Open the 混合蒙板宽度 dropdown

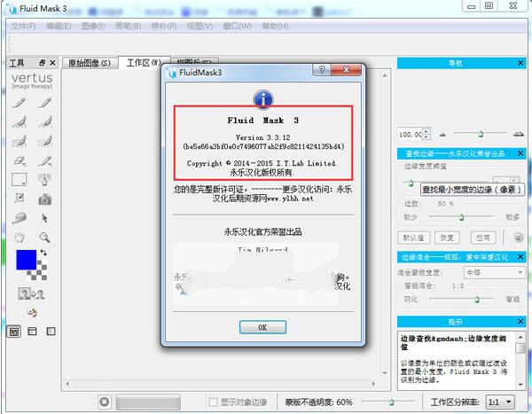(x=495, y=272)
